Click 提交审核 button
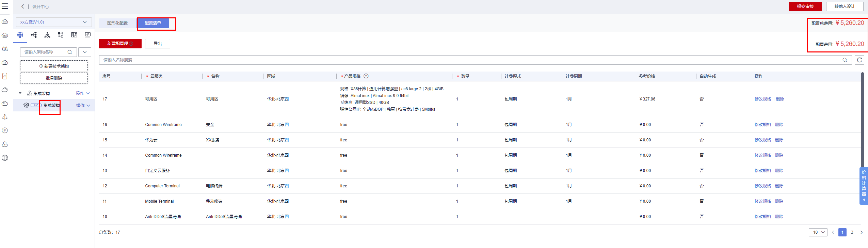 click(805, 6)
